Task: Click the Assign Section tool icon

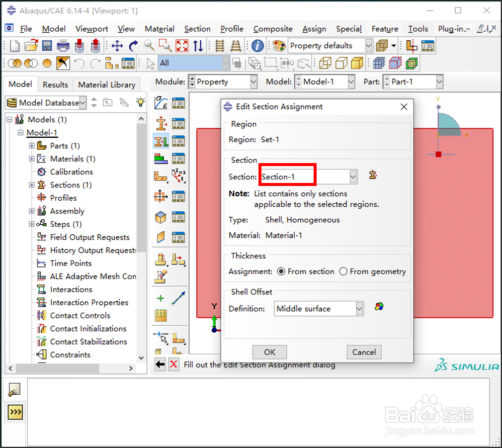Action: click(x=161, y=141)
